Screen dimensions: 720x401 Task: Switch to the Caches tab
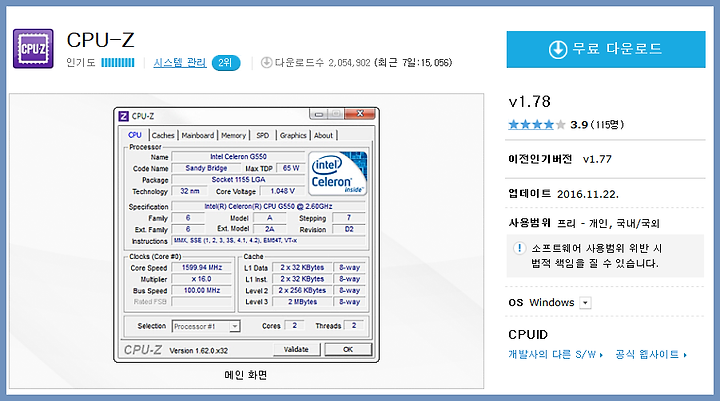click(x=163, y=136)
